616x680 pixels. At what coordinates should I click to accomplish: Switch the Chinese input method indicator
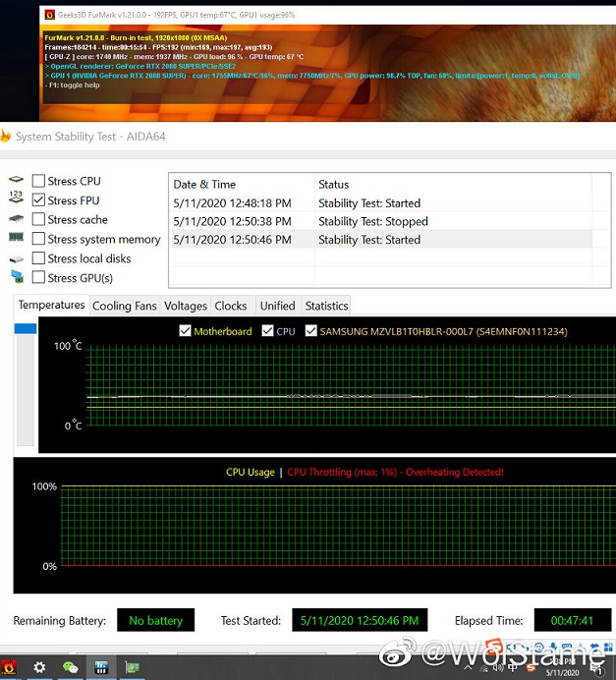[513, 666]
